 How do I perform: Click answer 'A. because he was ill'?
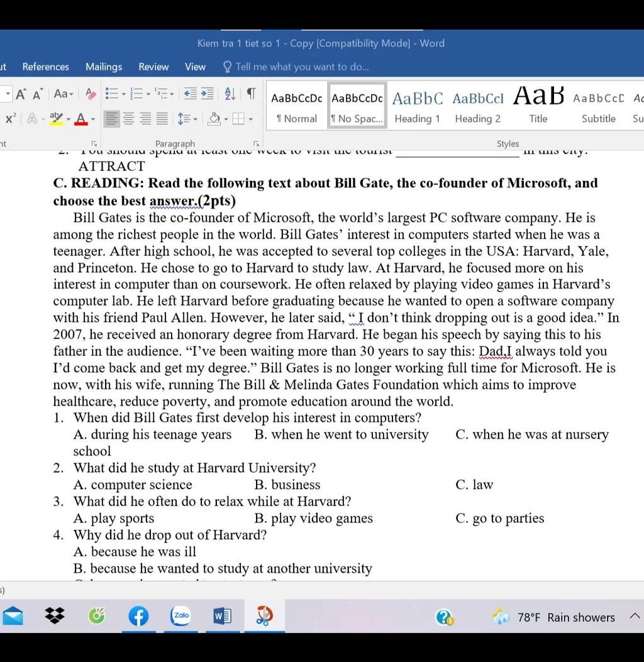pos(135,552)
